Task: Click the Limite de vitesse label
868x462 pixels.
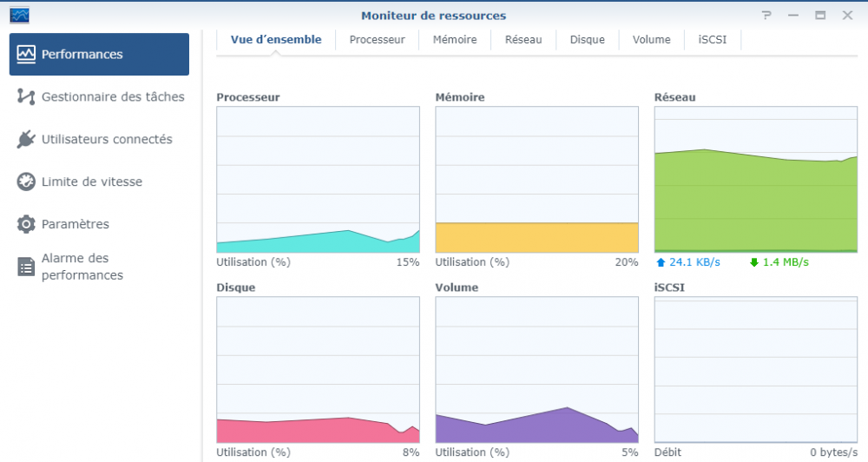Action: (92, 181)
